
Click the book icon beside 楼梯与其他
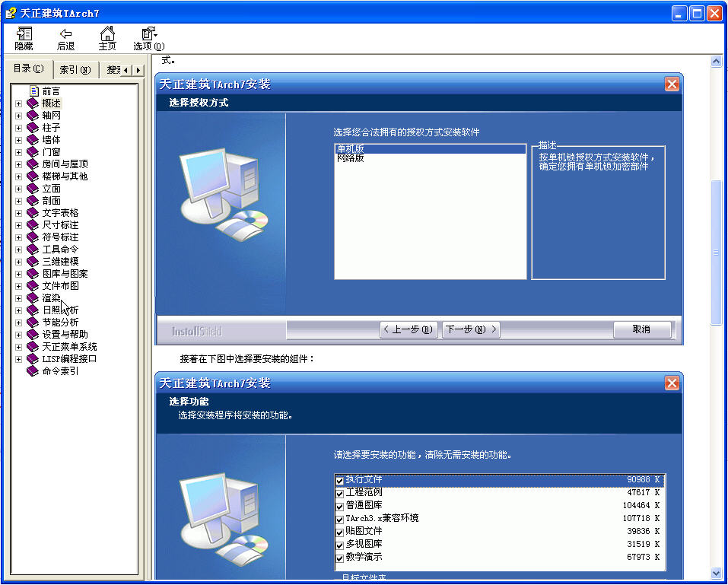click(33, 176)
